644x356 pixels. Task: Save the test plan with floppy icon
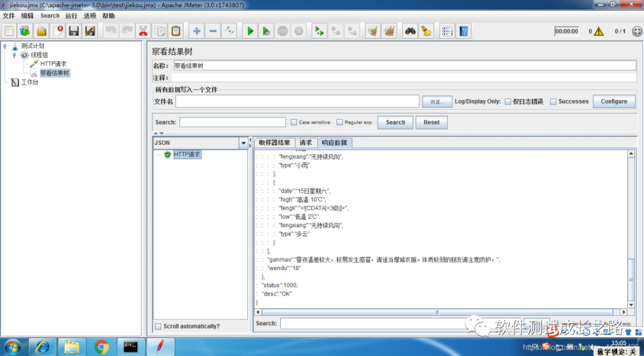click(x=74, y=31)
